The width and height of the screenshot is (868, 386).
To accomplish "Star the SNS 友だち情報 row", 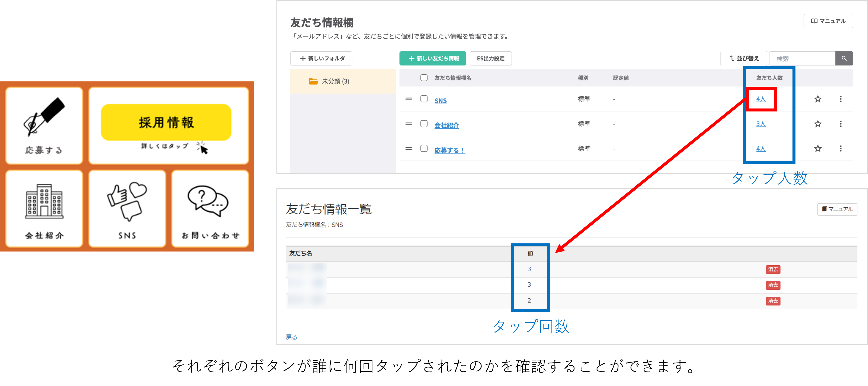I will [817, 99].
